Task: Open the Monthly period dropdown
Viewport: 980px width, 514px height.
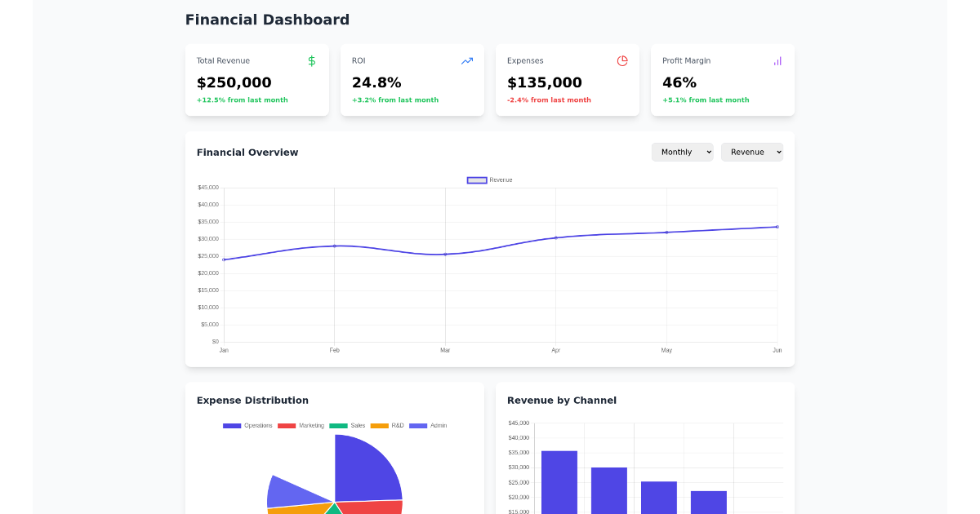Action: [682, 153]
